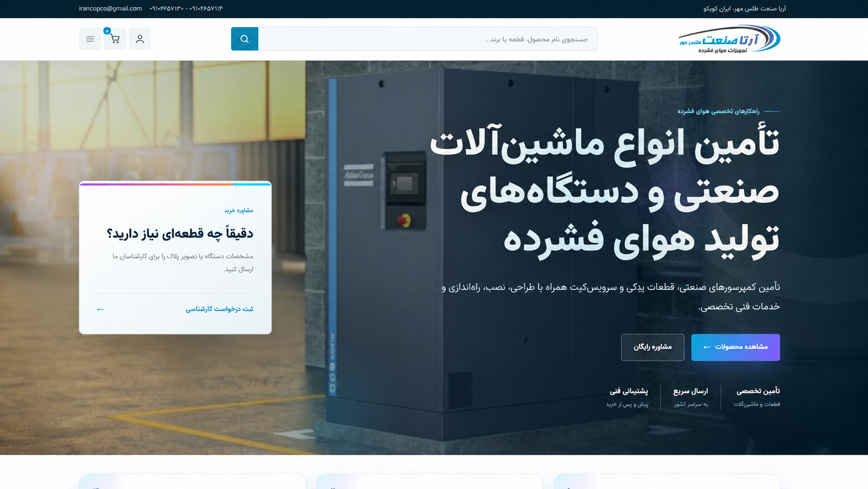Click the phone numbers in the top bar

pos(186,9)
